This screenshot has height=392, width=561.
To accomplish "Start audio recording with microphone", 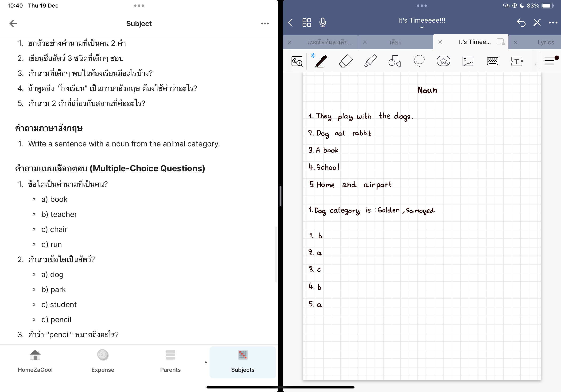I will pos(323,23).
